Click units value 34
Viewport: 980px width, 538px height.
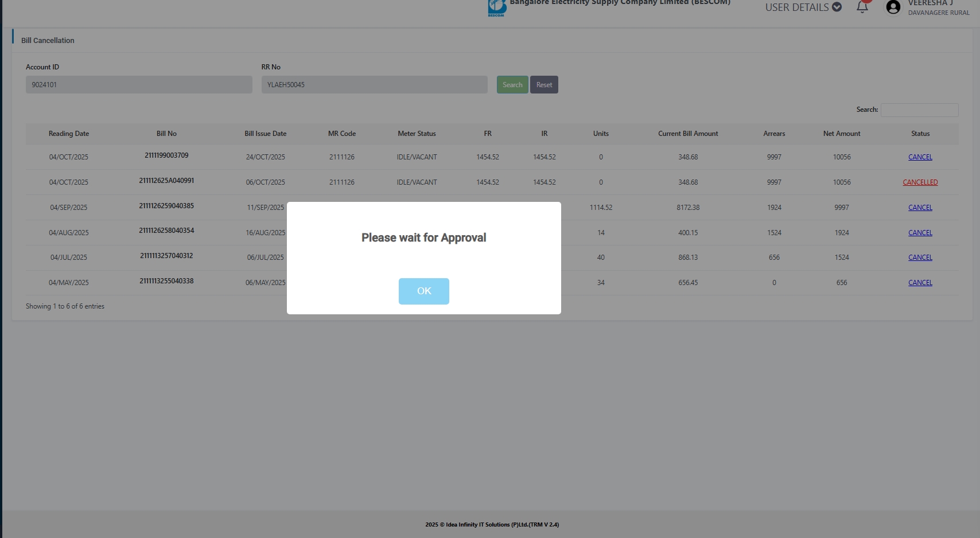tap(601, 283)
